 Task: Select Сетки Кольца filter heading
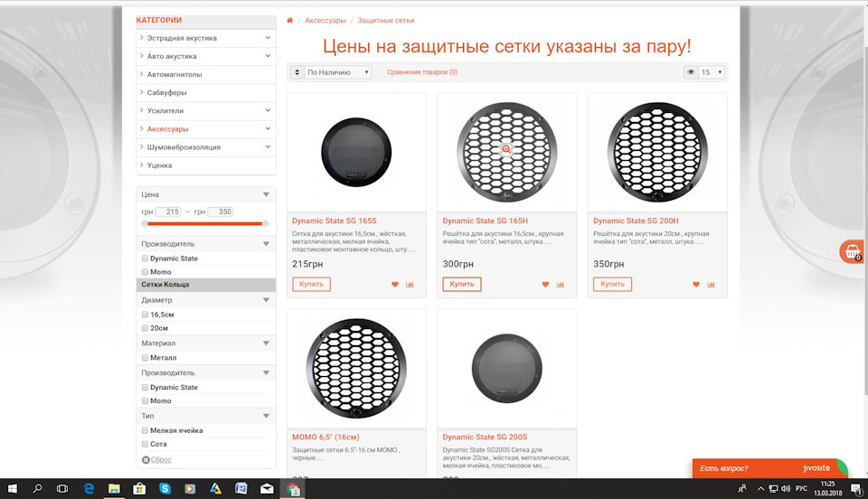pos(206,285)
